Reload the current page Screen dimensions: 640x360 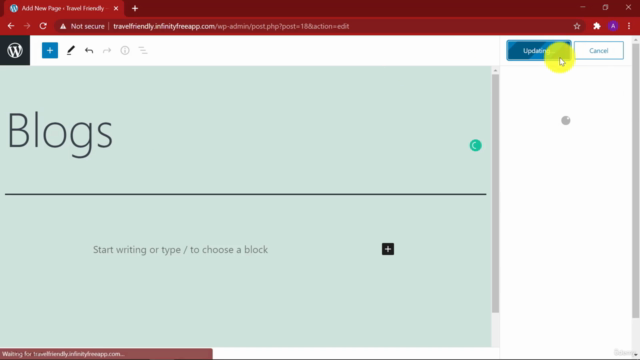(43, 26)
